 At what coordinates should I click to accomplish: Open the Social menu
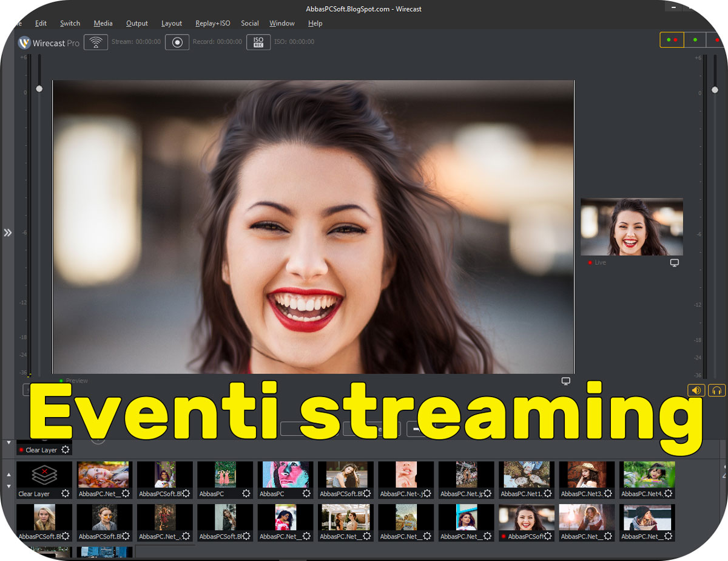pyautogui.click(x=250, y=23)
